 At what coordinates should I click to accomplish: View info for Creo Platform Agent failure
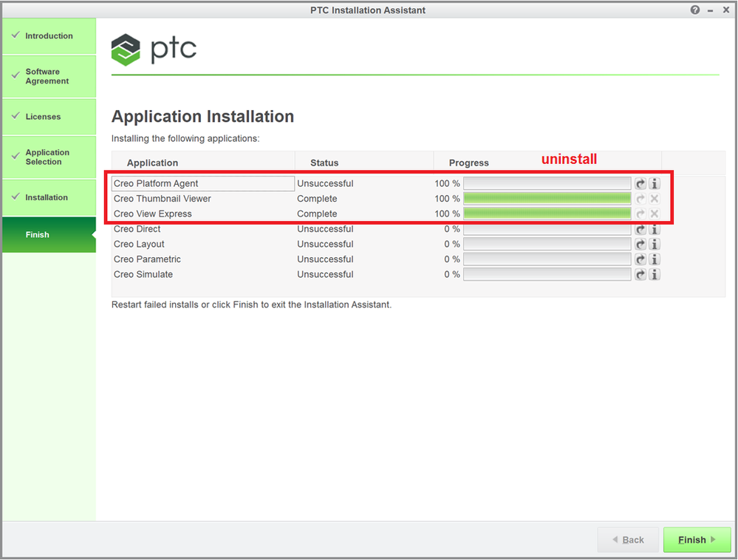[655, 183]
